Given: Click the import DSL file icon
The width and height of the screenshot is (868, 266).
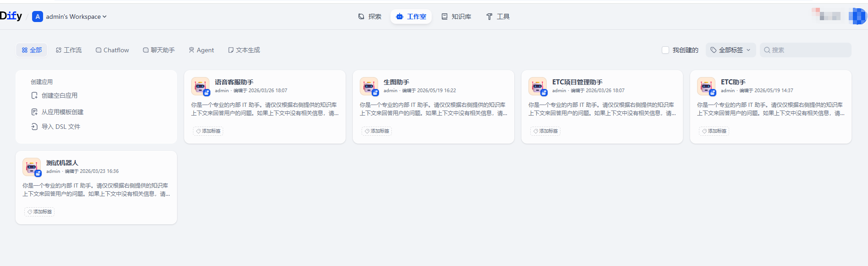Looking at the screenshot, I should tap(34, 127).
